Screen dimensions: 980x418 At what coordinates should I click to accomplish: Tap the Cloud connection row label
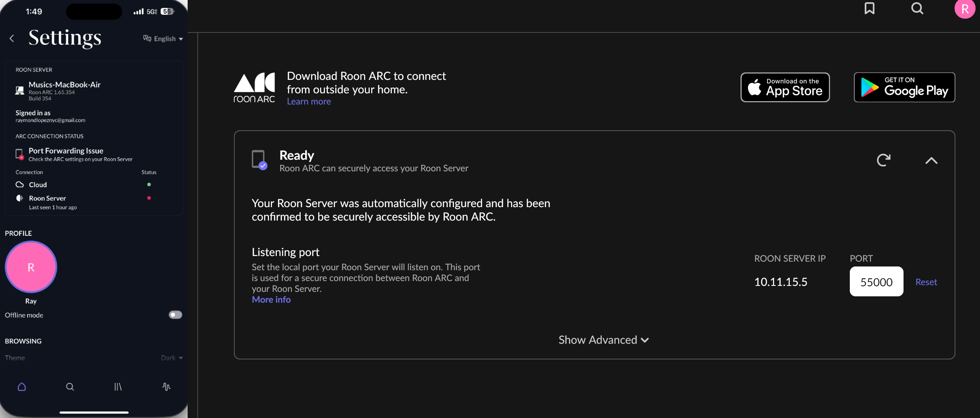coord(38,185)
